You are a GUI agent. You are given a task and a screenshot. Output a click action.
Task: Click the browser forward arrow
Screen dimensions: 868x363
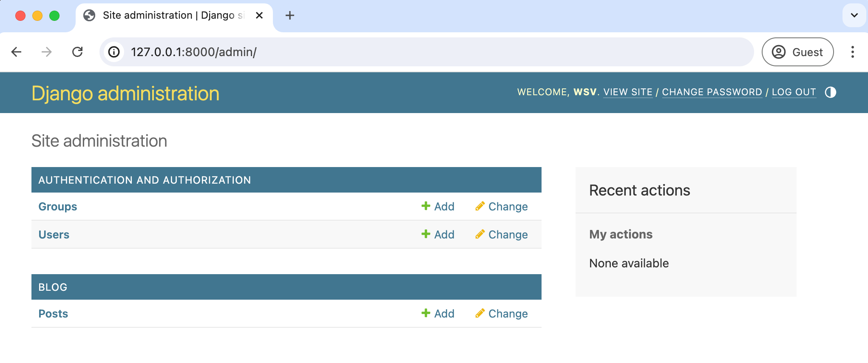pyautogui.click(x=46, y=52)
